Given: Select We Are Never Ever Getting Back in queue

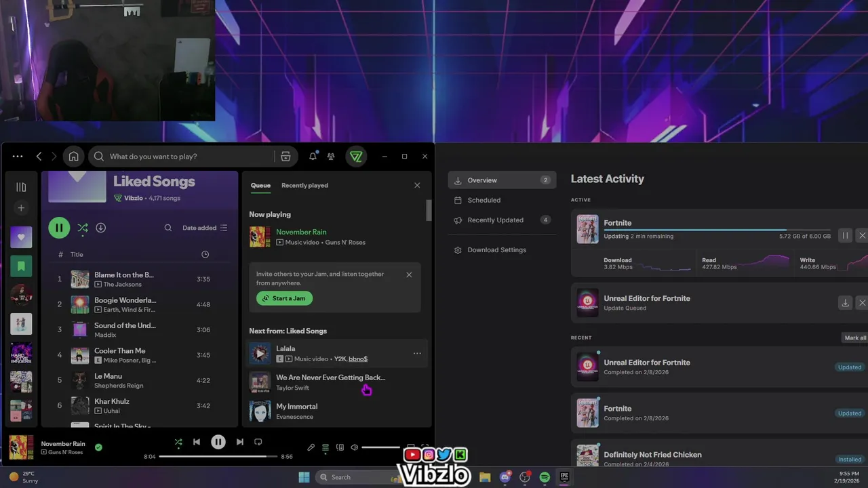Looking at the screenshot, I should (x=337, y=382).
